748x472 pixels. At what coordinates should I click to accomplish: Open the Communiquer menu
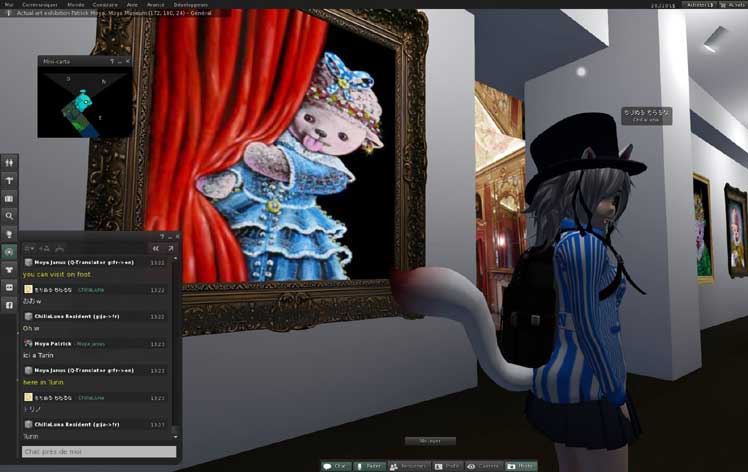[x=38, y=4]
